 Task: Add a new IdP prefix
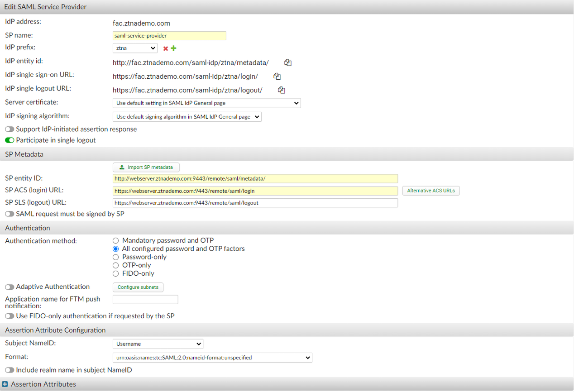tap(173, 48)
